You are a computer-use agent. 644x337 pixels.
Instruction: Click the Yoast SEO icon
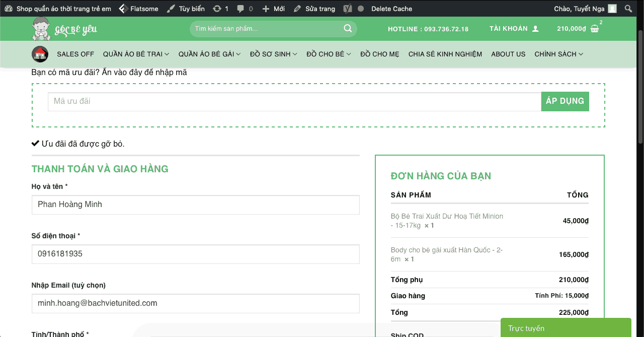[x=348, y=9]
